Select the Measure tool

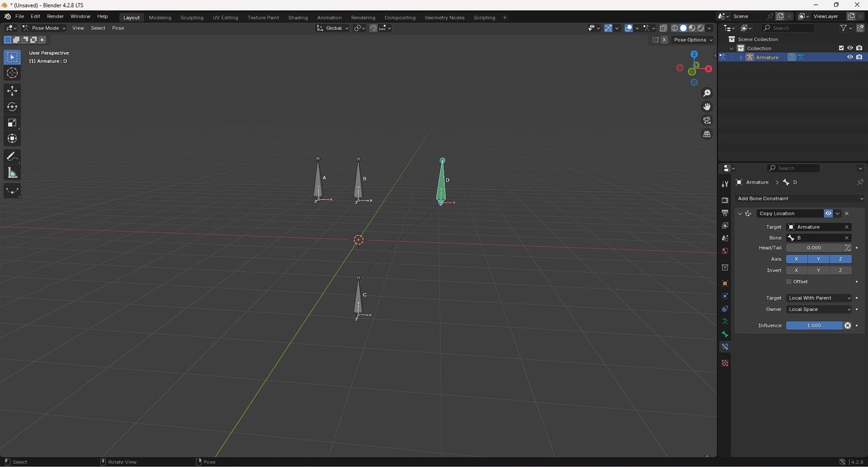[12, 173]
